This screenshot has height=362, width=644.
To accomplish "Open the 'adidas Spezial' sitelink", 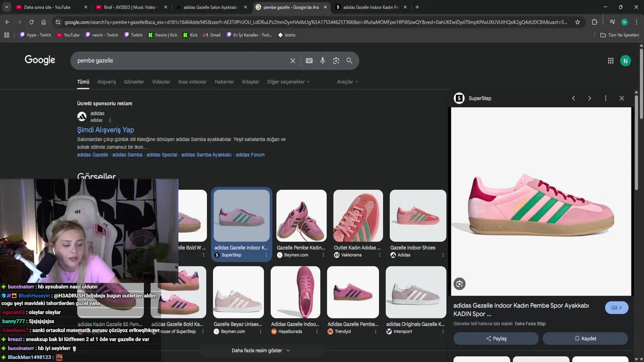I will pyautogui.click(x=162, y=155).
